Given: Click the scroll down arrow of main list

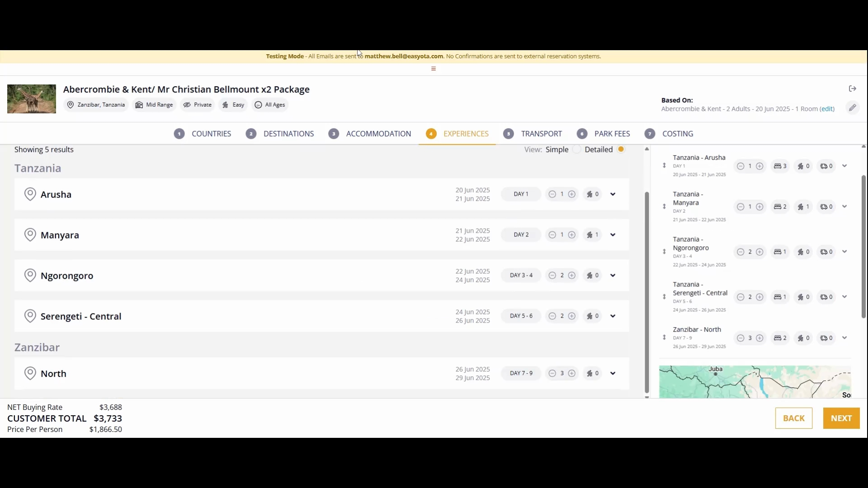Looking at the screenshot, I should click(647, 397).
